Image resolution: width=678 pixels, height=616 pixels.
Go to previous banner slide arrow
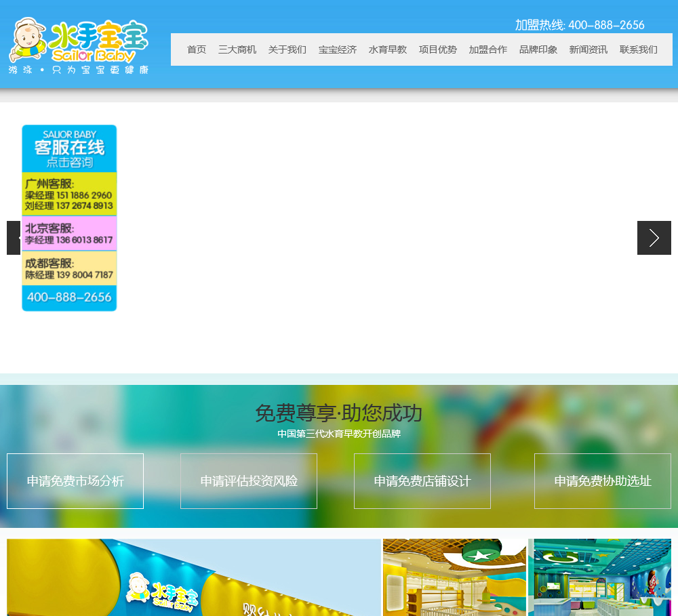[14, 238]
